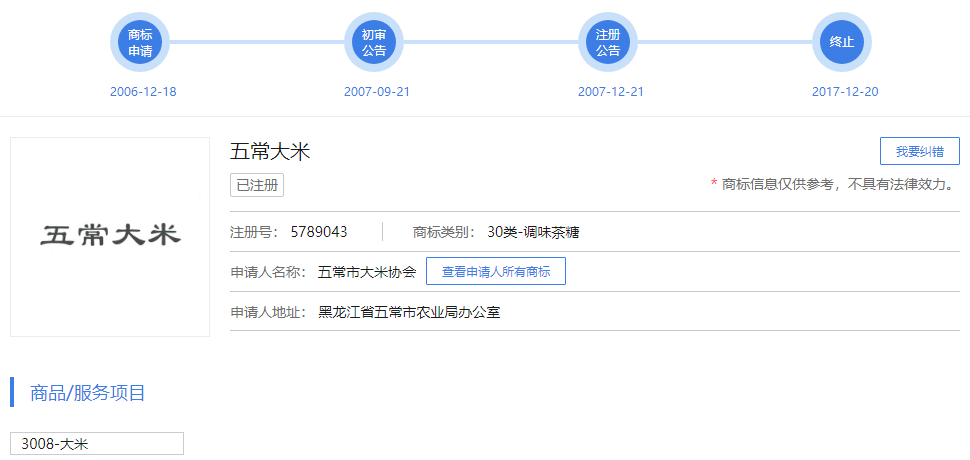
Task: Click the 已注册 status tag
Action: (x=257, y=185)
